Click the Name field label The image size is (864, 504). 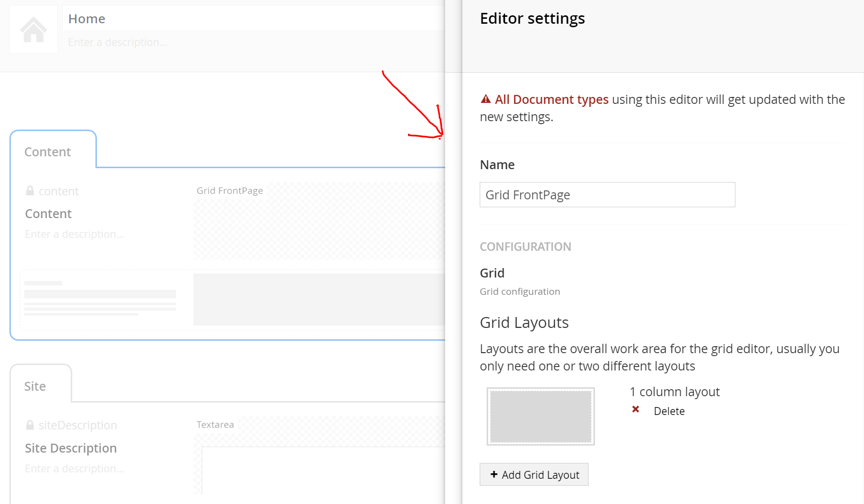pos(497,165)
